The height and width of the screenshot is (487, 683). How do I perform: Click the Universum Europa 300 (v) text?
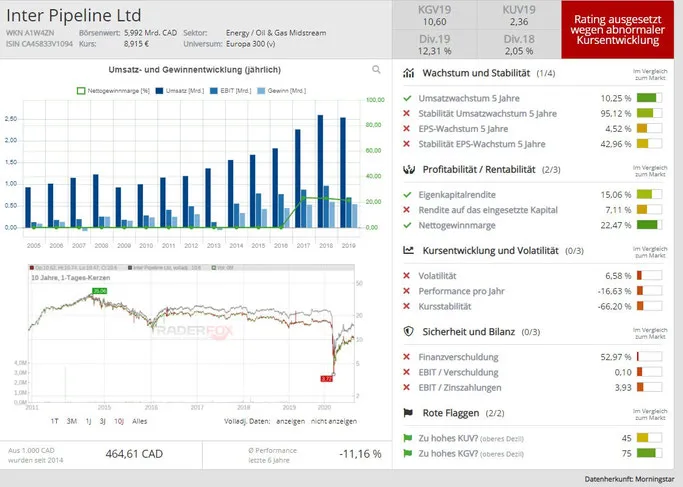coord(250,44)
